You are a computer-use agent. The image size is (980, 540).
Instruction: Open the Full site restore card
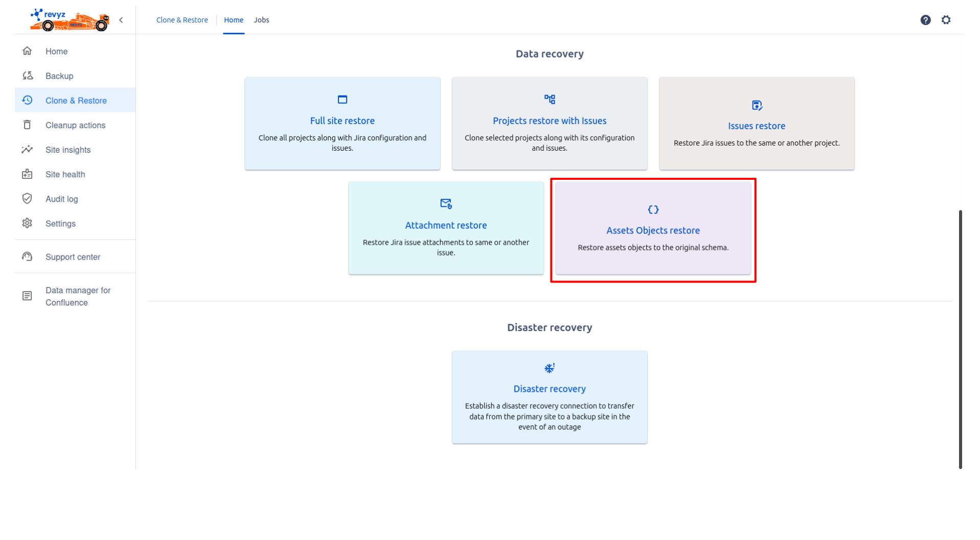(x=342, y=124)
